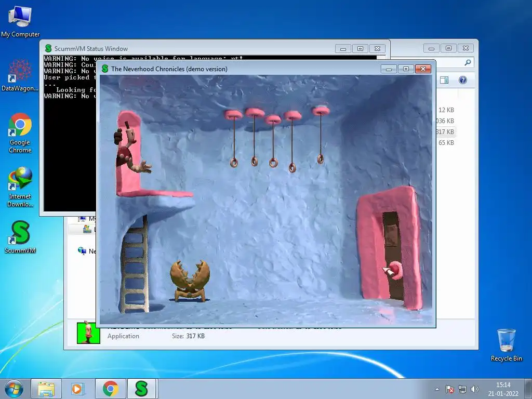Click the fourth hanging ring from the left

[292, 168]
